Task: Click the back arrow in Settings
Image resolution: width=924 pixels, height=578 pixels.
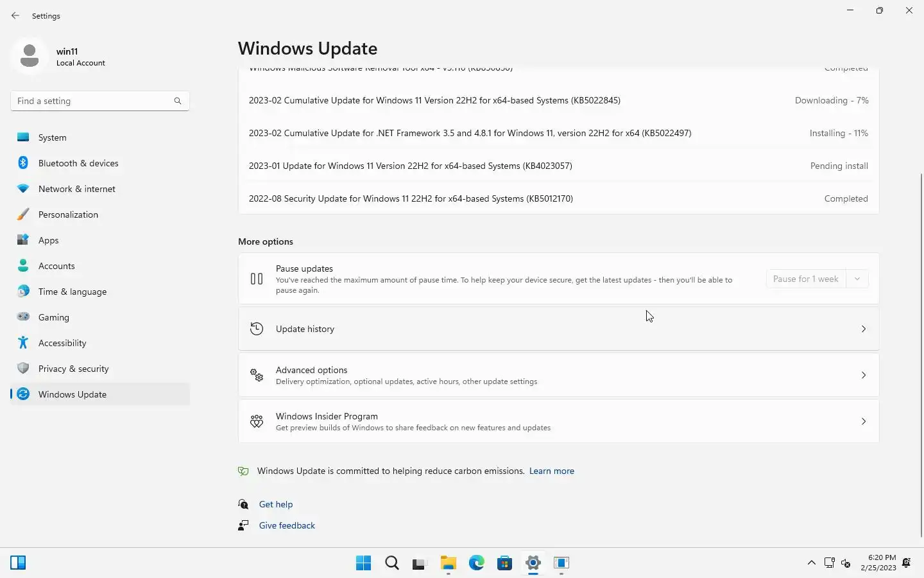Action: point(15,15)
